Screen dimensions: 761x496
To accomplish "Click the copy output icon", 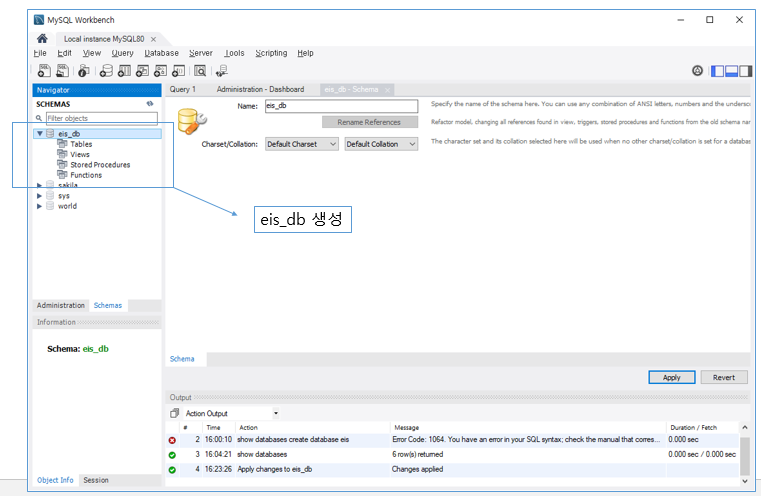I will [175, 413].
